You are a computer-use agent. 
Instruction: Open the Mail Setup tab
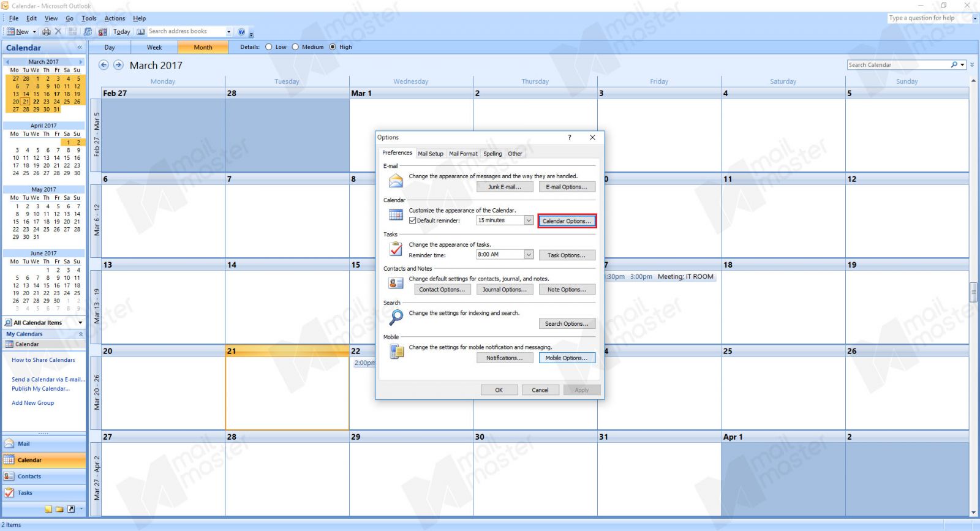click(x=431, y=154)
